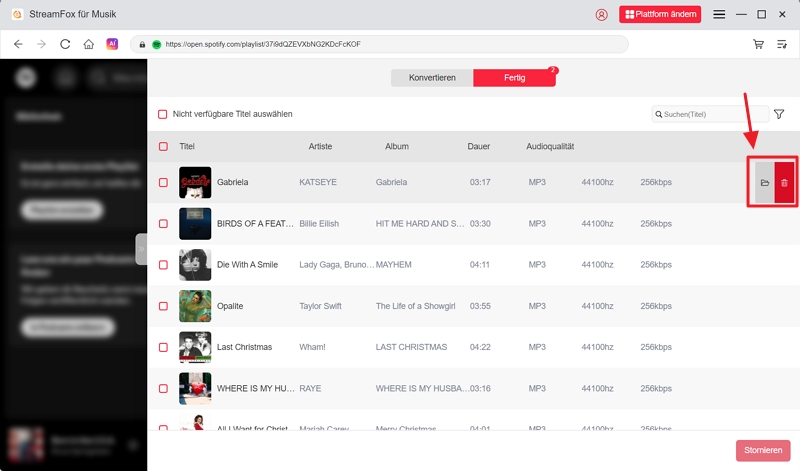Image resolution: width=800 pixels, height=471 pixels.
Task: Check the Opalite row checkbox
Action: (163, 306)
